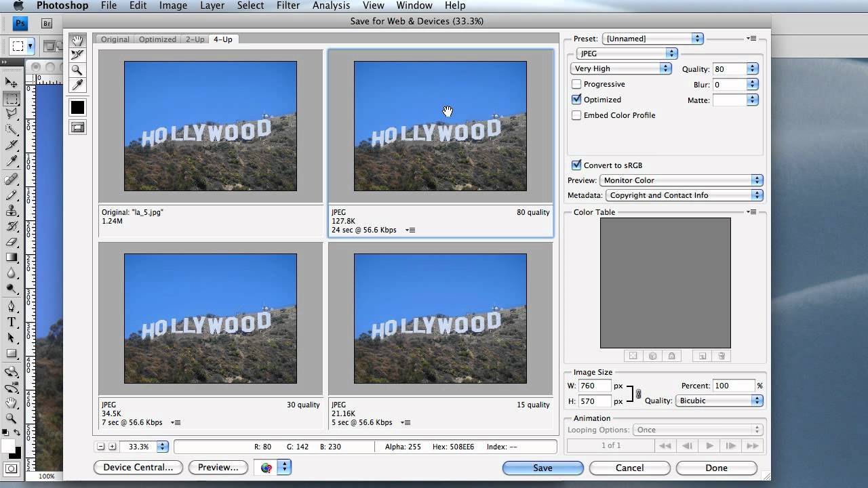Image resolution: width=868 pixels, height=488 pixels.
Task: Select the Eyedropper tool in the Save for Web dialog
Action: click(x=77, y=85)
